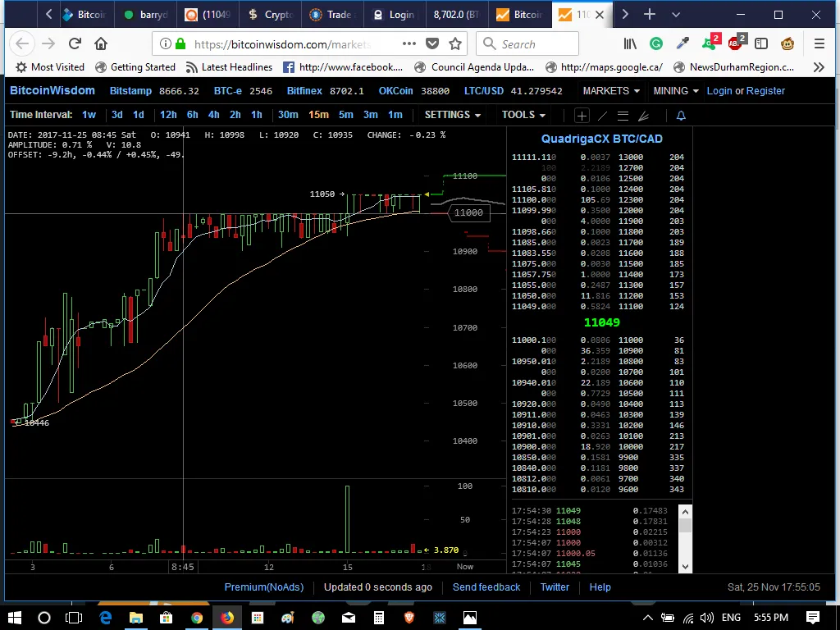Switch to the 8,702.0 tab

pos(456,15)
